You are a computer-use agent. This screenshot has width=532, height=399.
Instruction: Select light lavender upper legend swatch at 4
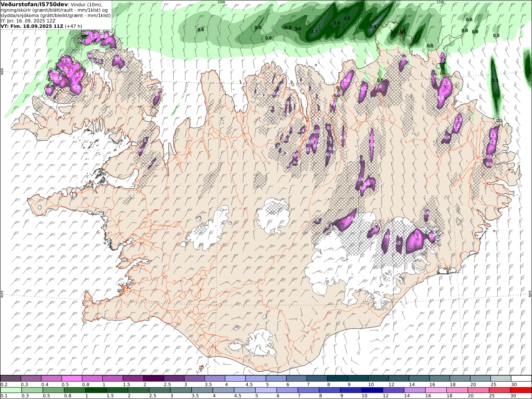tap(235, 378)
